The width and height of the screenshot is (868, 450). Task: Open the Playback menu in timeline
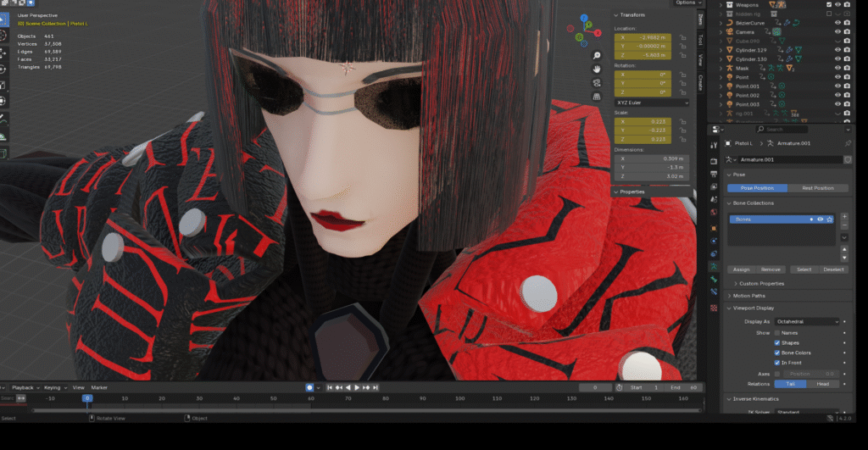tap(23, 387)
